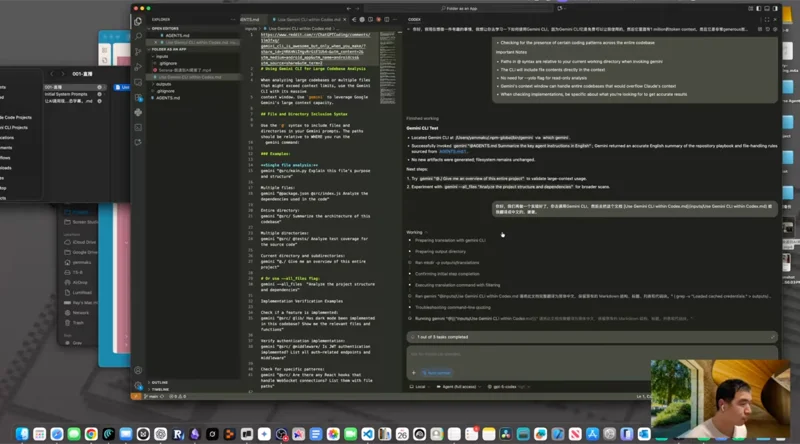This screenshot has height=444, width=800.
Task: Open the Source Control view
Action: click(x=139, y=51)
